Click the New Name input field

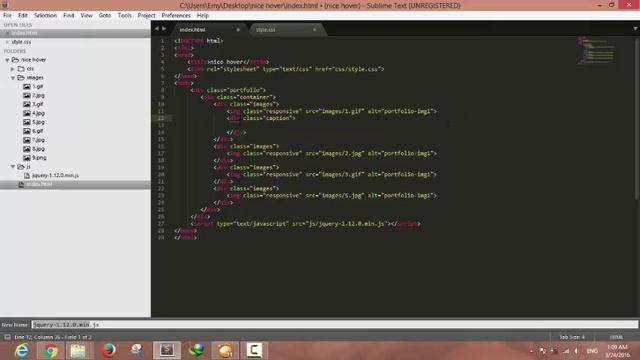tap(335, 325)
